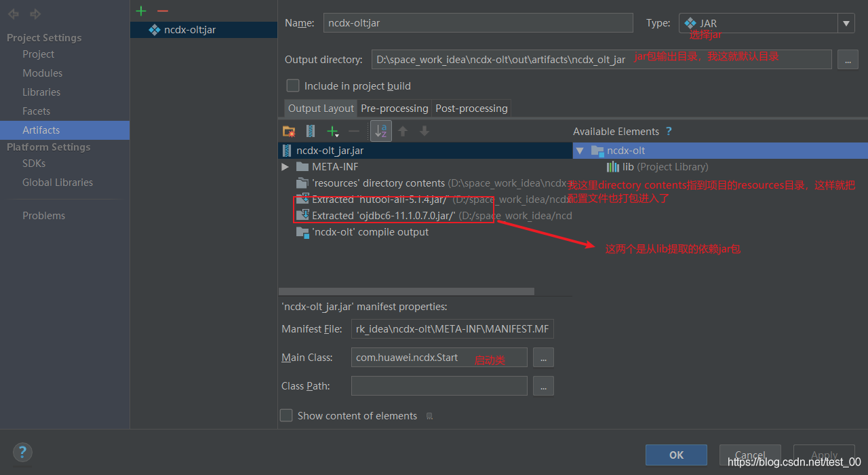Image resolution: width=868 pixels, height=475 pixels.
Task: Open Facets settings
Action: [x=36, y=111]
